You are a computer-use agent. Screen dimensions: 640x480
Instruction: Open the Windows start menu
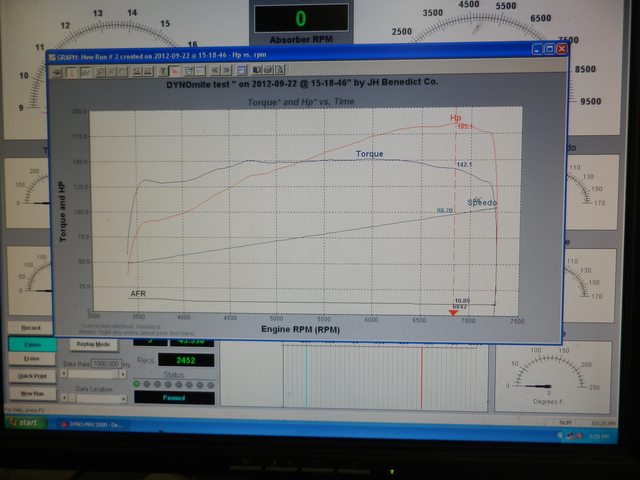tap(25, 423)
